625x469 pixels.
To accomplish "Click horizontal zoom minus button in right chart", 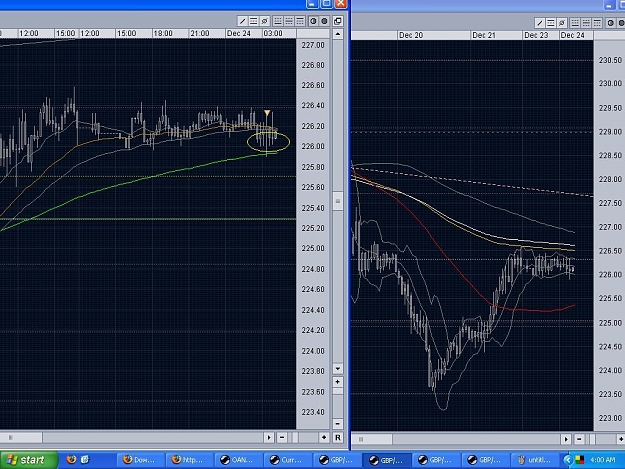I will pyautogui.click(x=579, y=439).
